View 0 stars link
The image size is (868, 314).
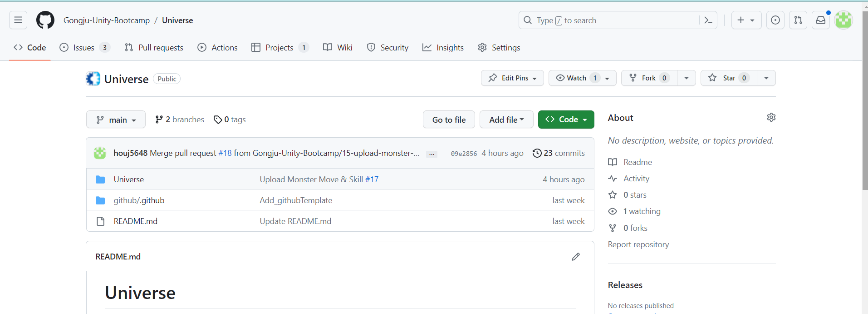click(x=627, y=195)
